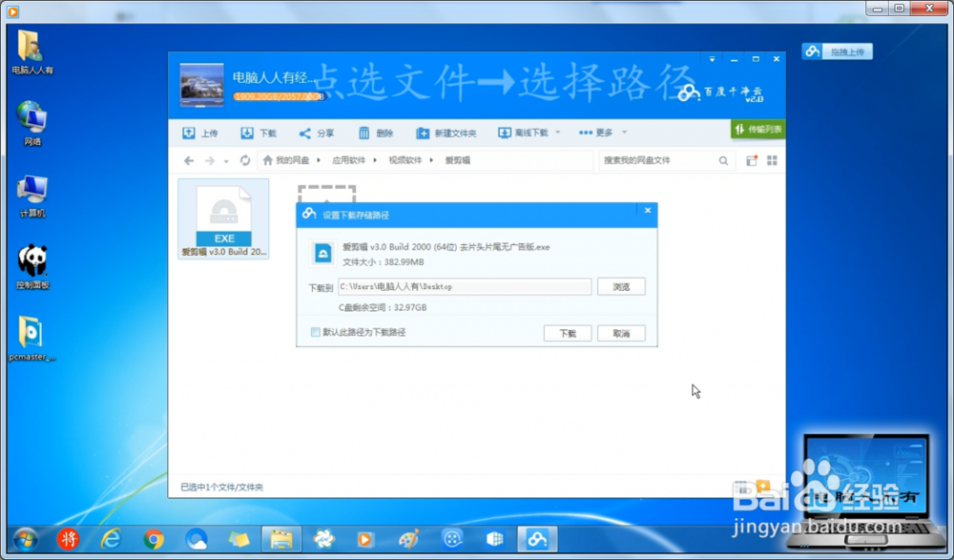Expand the arrow next to 更多
Image resolution: width=954 pixels, height=560 pixels.
point(624,132)
